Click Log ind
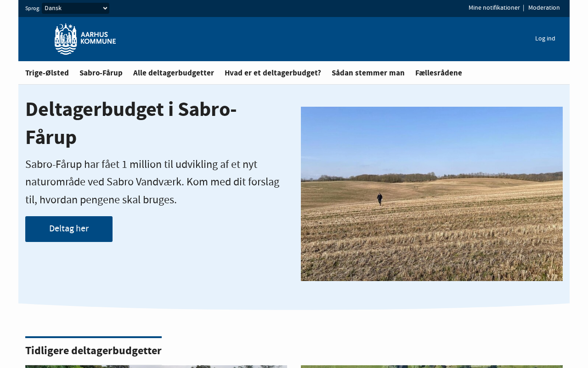Viewport: 588px width, 368px height. (545, 39)
